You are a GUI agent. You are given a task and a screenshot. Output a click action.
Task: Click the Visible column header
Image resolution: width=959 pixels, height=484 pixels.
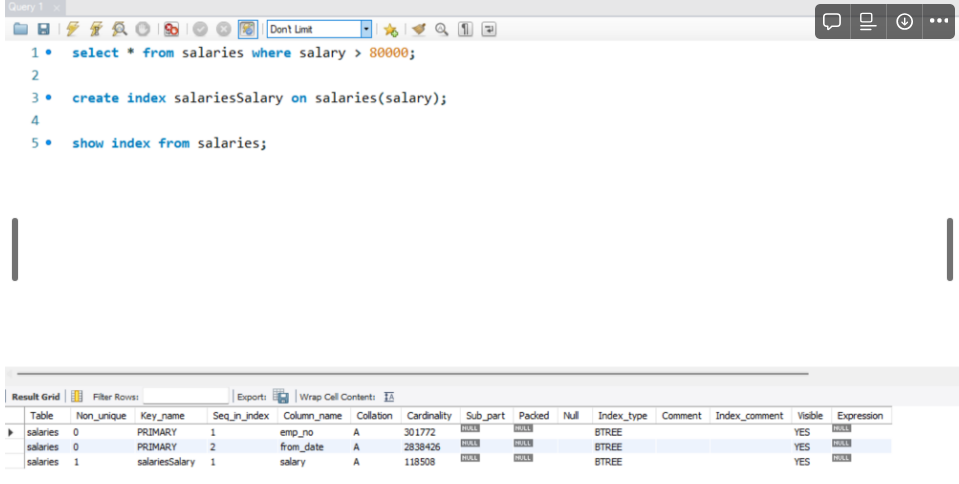[x=810, y=415]
